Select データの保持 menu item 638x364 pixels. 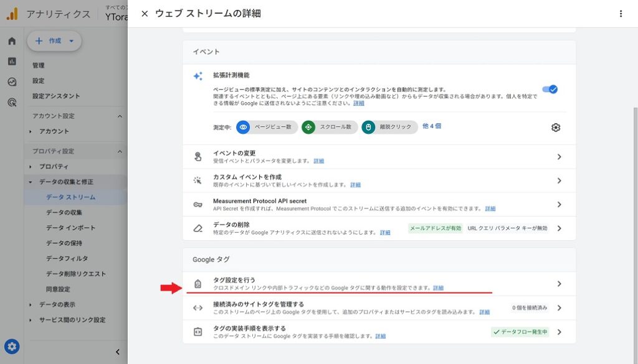tap(64, 243)
